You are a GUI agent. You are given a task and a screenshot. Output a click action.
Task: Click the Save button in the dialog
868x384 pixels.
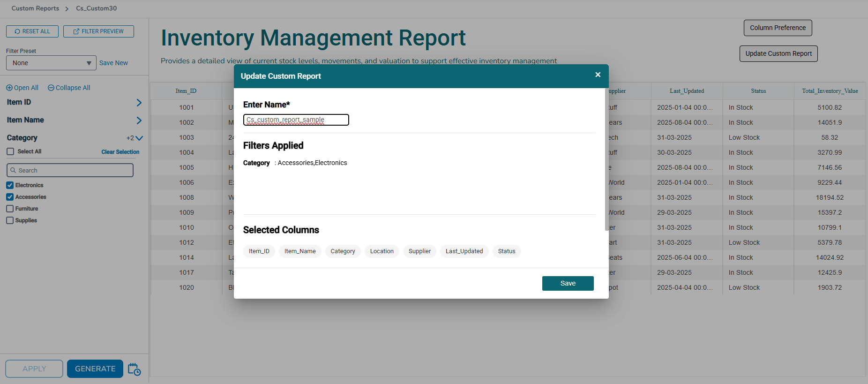pos(568,283)
